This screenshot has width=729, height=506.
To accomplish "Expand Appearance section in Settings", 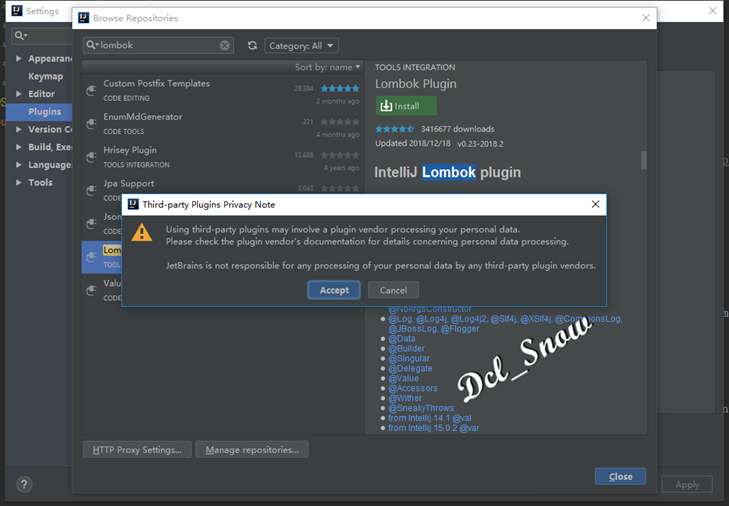I will (19, 59).
